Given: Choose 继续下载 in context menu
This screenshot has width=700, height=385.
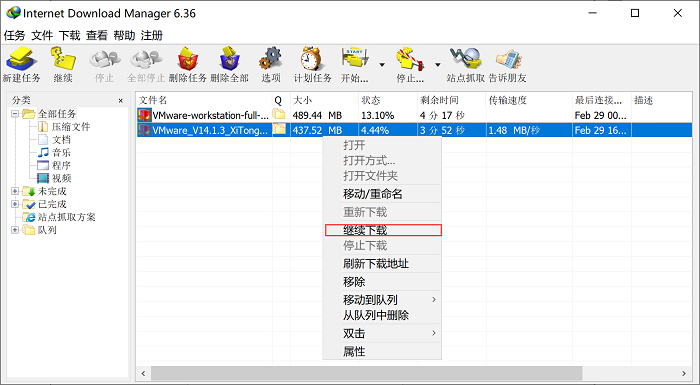Looking at the screenshot, I should [x=383, y=230].
